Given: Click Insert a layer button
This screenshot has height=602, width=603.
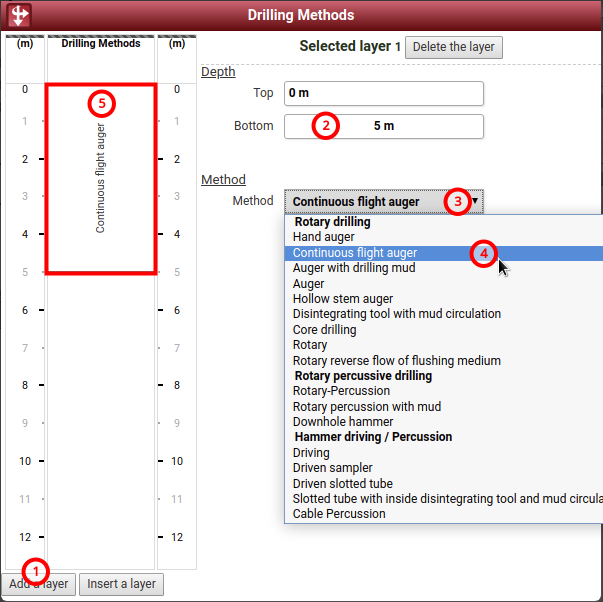Looking at the screenshot, I should click(x=122, y=584).
